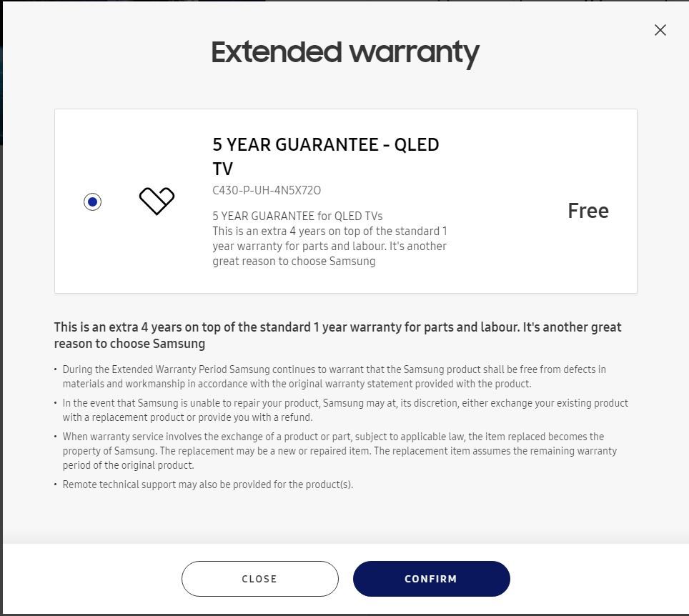Click the bold summary paragraph below the card
This screenshot has width=689, height=616.
[x=337, y=335]
